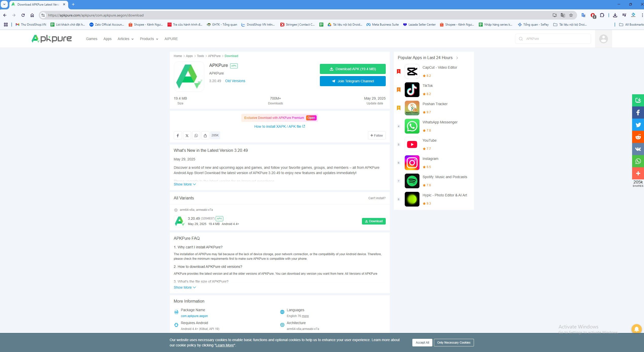Click the APKPure search input field
644x352 pixels.
click(x=553, y=39)
